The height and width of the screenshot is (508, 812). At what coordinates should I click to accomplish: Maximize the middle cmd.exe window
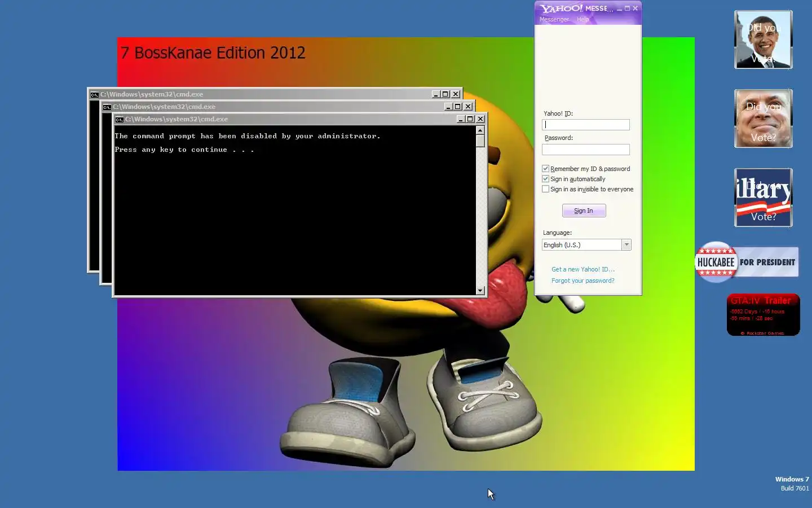458,107
